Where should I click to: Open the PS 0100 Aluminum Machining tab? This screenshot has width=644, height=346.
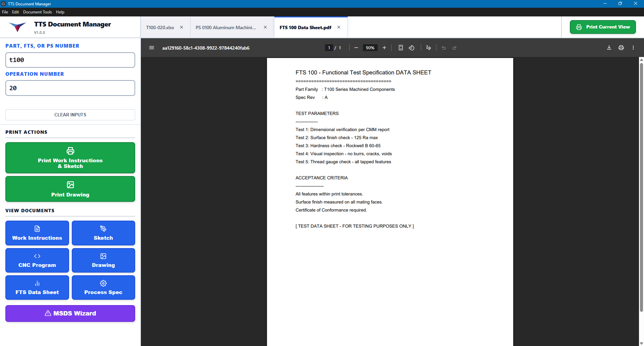pos(225,27)
